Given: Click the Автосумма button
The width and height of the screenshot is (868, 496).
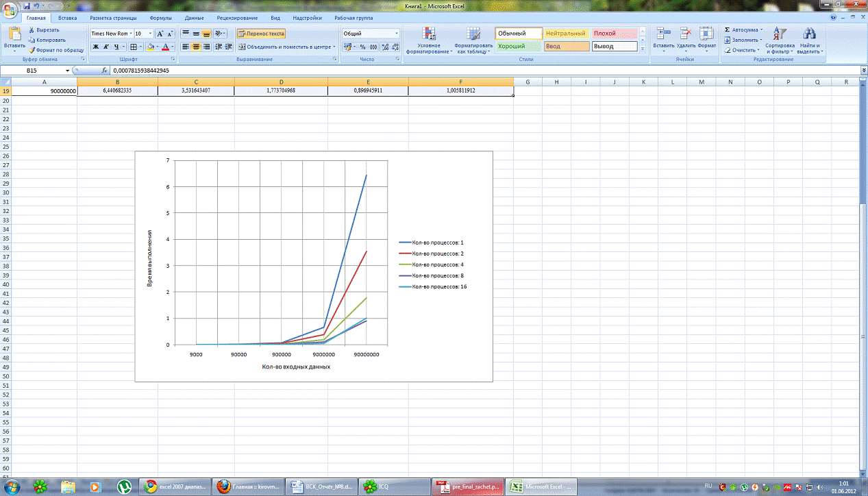Looking at the screenshot, I should pos(744,29).
